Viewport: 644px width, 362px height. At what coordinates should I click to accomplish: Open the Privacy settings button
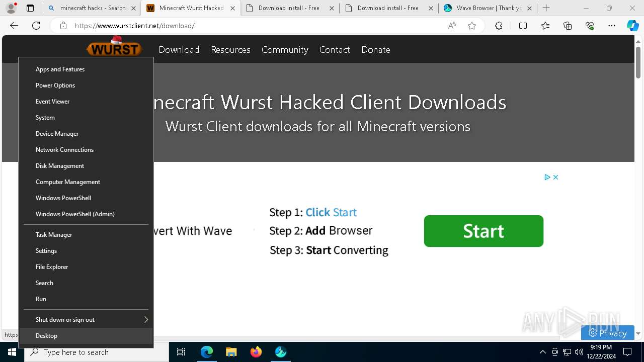[x=607, y=333]
